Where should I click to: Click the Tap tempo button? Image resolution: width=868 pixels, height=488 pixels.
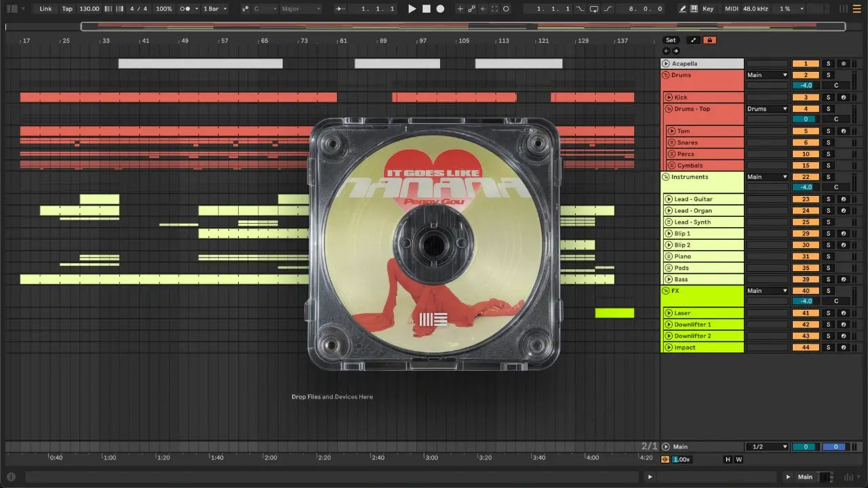(x=67, y=9)
